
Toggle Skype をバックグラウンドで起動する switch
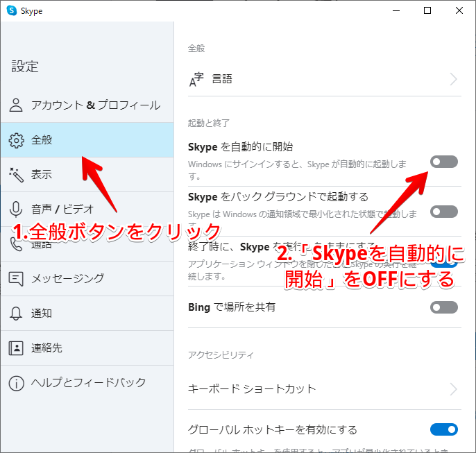(x=444, y=212)
